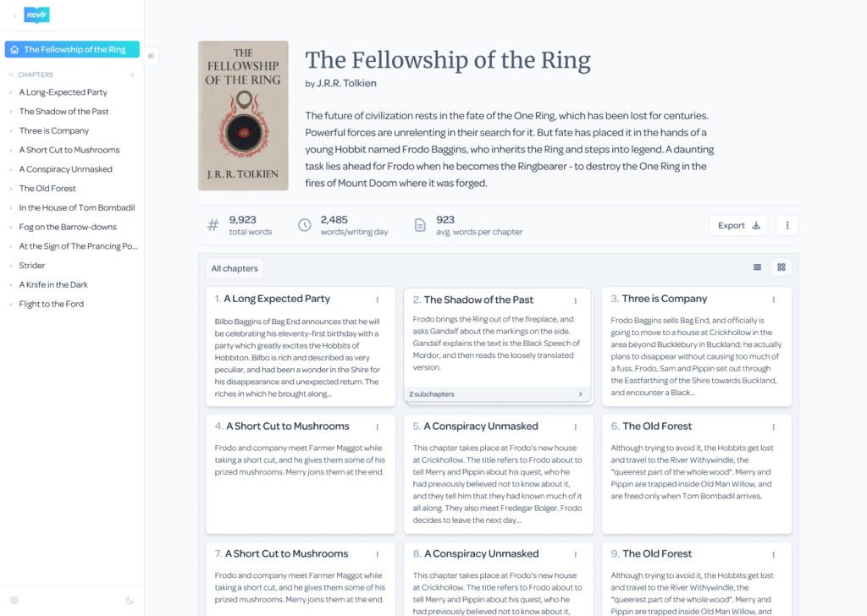Collapse the CHAPTERS section
Image resolution: width=867 pixels, height=616 pixels.
(x=10, y=74)
